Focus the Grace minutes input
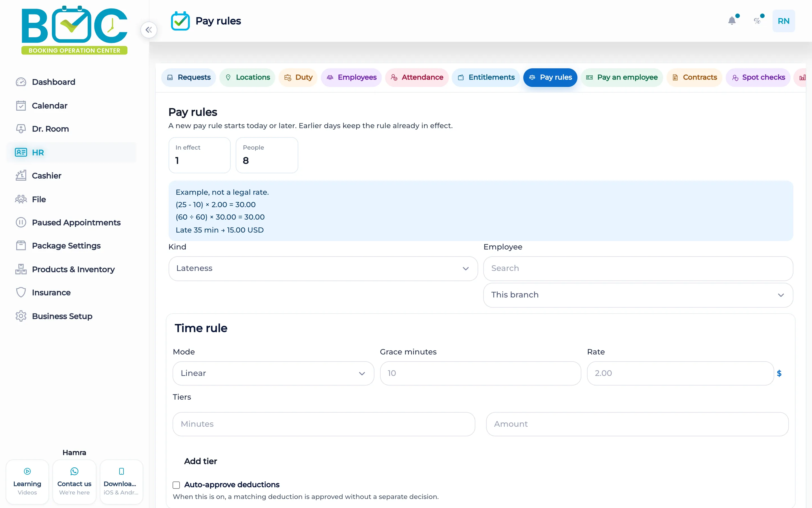 tap(480, 373)
